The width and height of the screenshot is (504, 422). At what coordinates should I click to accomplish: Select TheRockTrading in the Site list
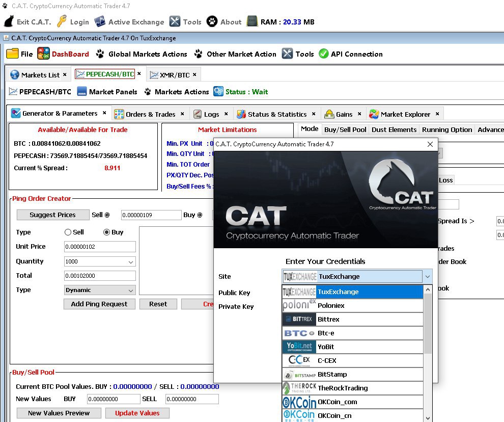click(353, 388)
